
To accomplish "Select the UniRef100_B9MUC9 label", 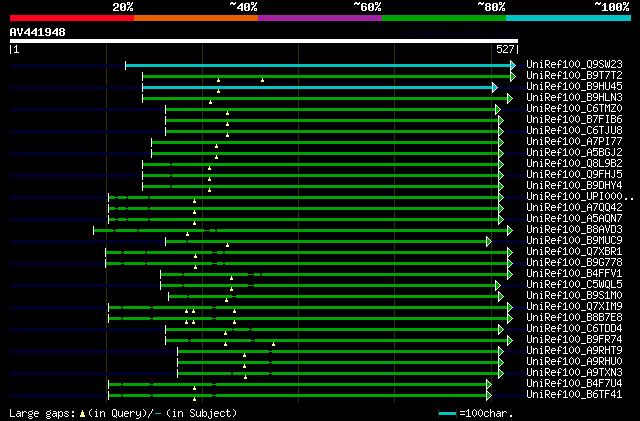I will click(x=574, y=241).
